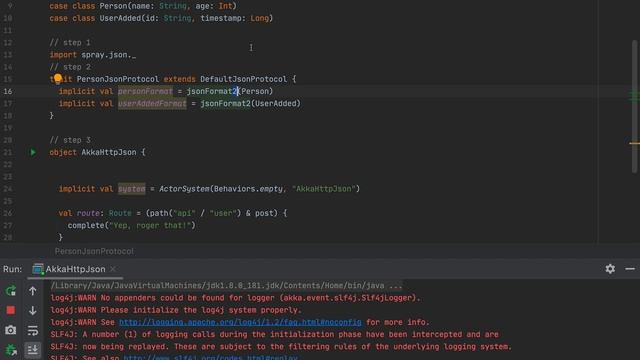Click the Java path line in console
The image size is (640, 360).
[x=226, y=286]
